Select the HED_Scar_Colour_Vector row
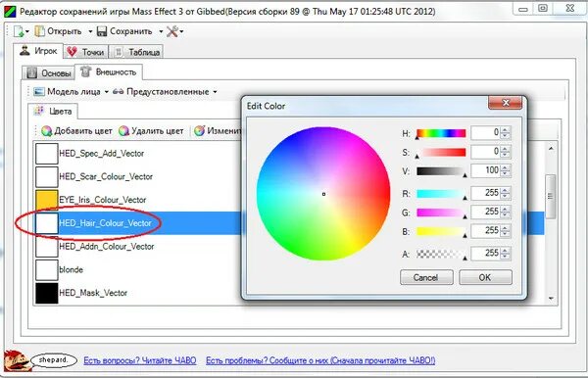 [x=138, y=176]
